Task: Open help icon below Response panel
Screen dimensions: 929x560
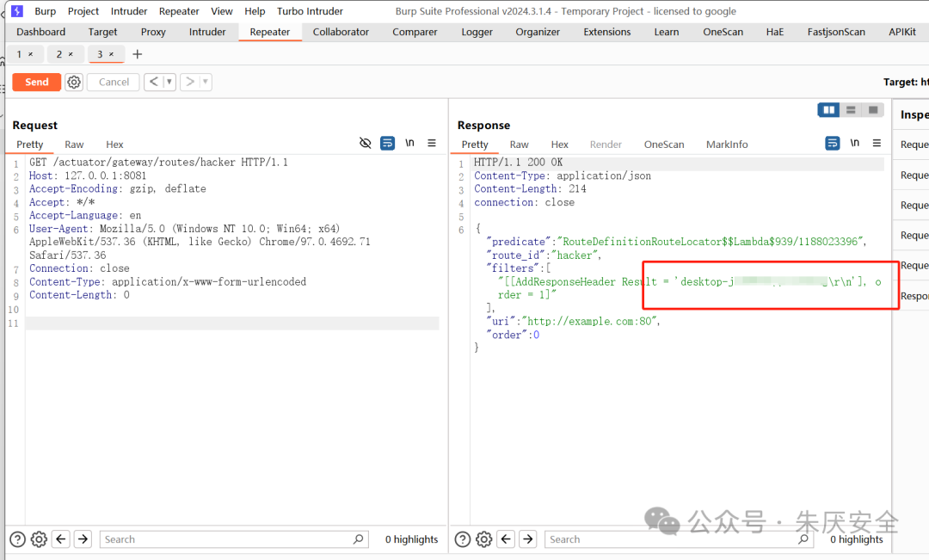Action: [463, 539]
